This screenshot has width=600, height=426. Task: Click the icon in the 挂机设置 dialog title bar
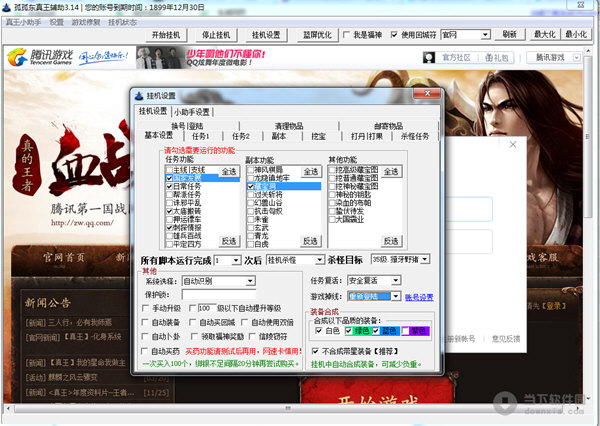coord(139,96)
